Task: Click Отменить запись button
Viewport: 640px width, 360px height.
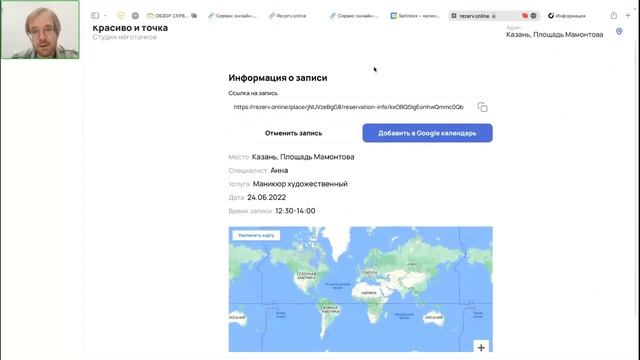Action: [293, 133]
